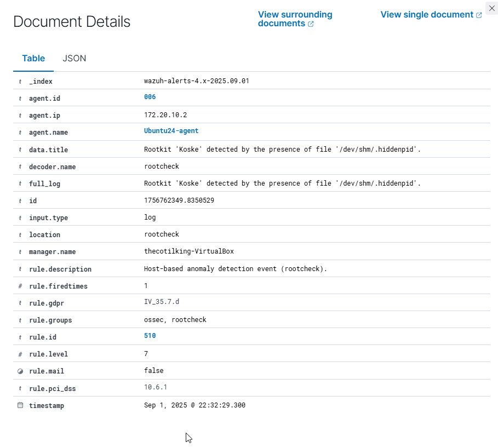Click external-link icon after single document

[x=479, y=15]
